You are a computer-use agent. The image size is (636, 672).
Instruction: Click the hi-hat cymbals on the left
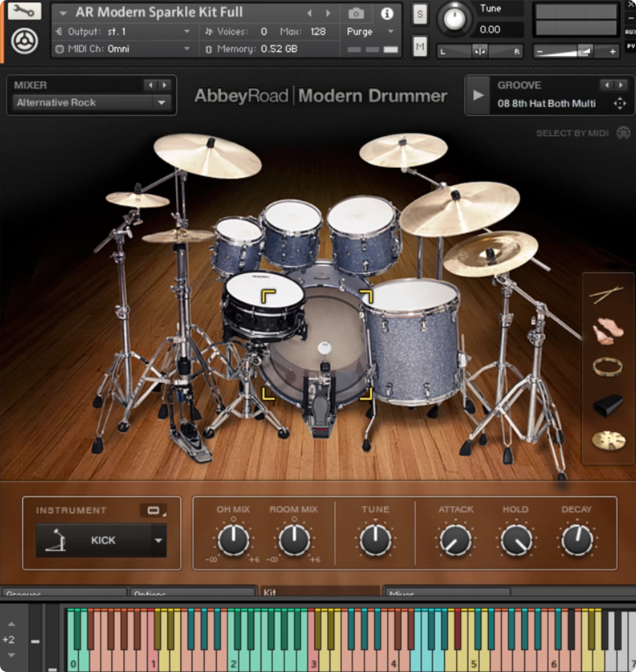click(177, 236)
